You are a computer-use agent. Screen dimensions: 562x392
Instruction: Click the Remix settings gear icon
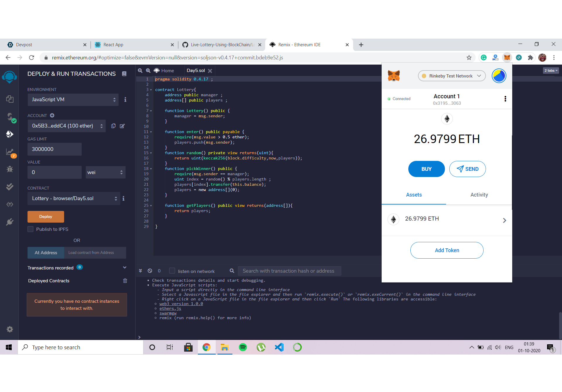pyautogui.click(x=10, y=329)
